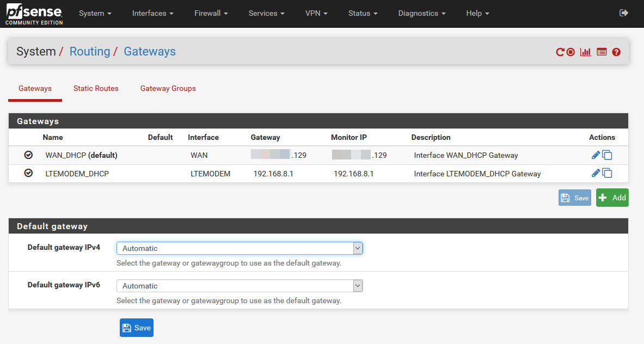Click the restart service icon in header

click(x=560, y=52)
